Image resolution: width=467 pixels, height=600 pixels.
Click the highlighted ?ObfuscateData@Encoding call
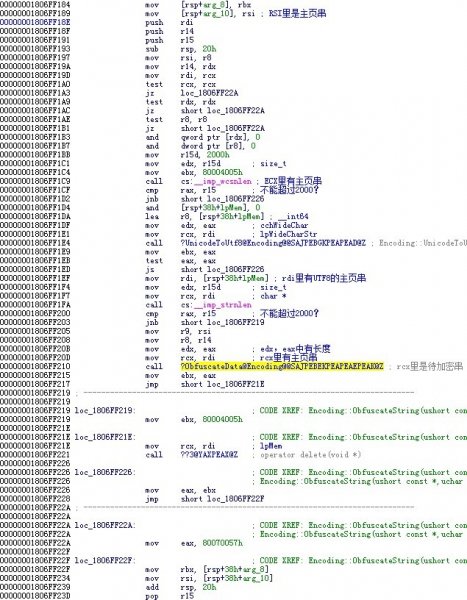pyautogui.click(x=282, y=367)
